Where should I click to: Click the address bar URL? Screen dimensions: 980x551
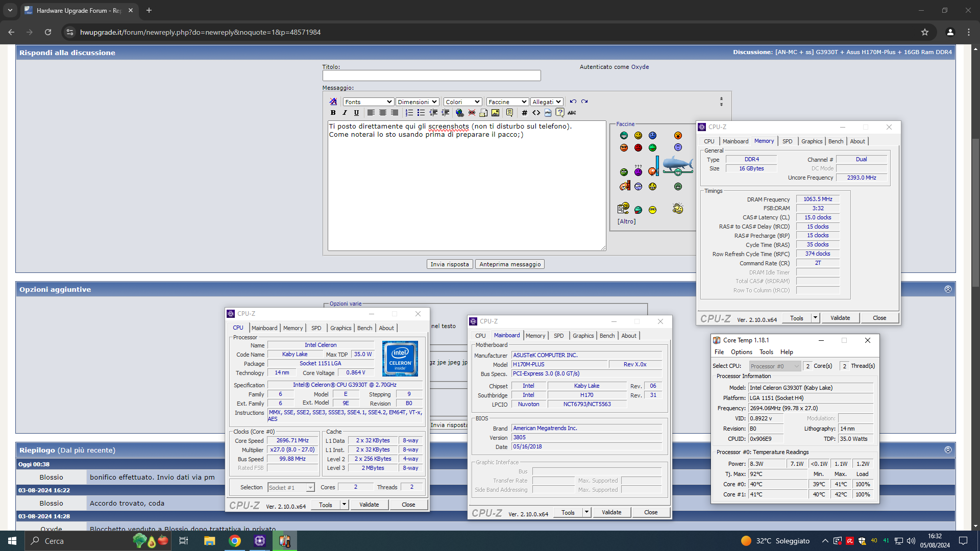(x=200, y=32)
